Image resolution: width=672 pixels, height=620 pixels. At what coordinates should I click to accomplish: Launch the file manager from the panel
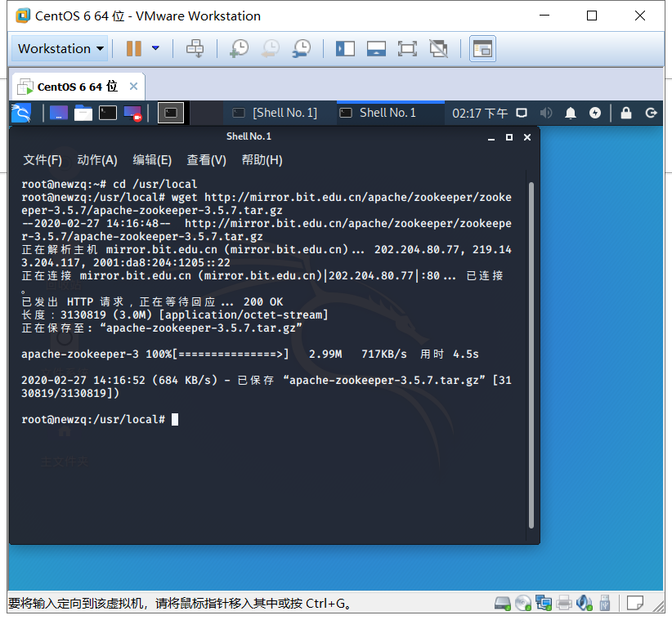click(83, 113)
